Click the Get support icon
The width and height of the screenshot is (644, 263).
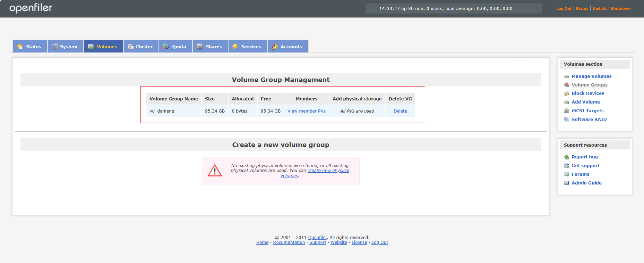566,166
